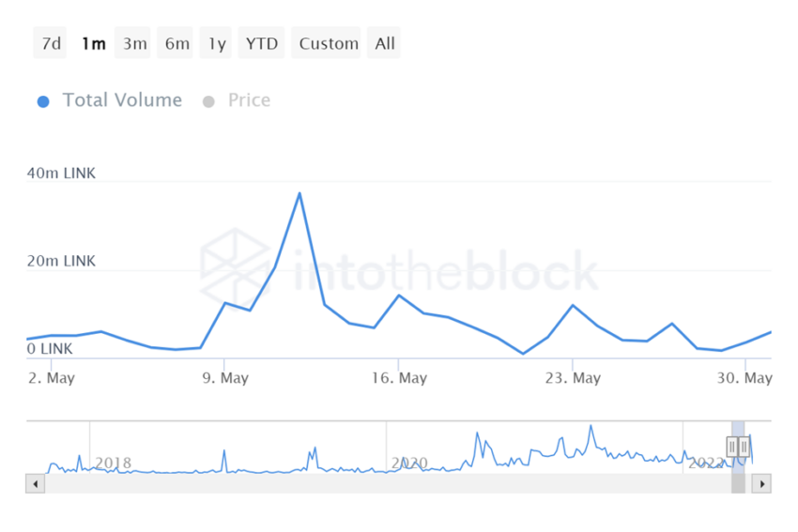Select the 1y time range

pos(217,43)
